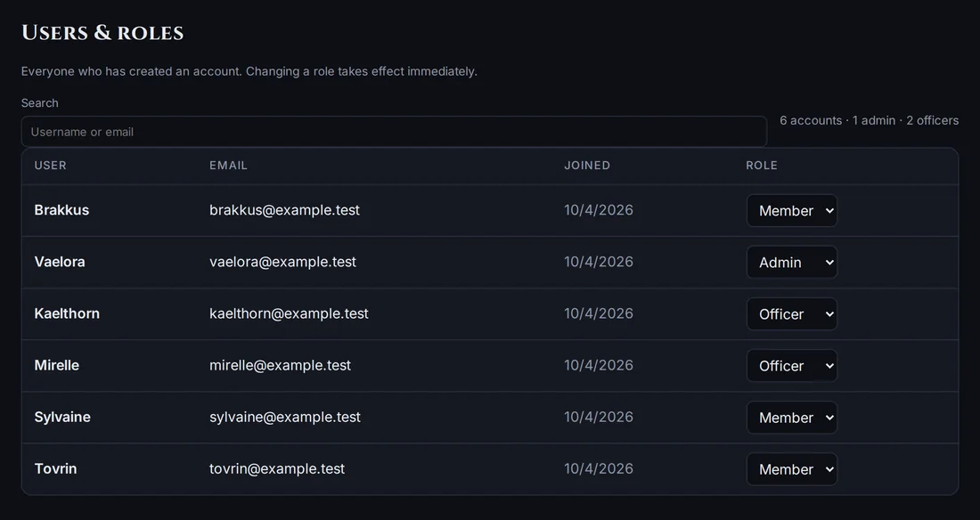Image resolution: width=980 pixels, height=520 pixels.
Task: Select the username Tovrin
Action: pyautogui.click(x=55, y=468)
